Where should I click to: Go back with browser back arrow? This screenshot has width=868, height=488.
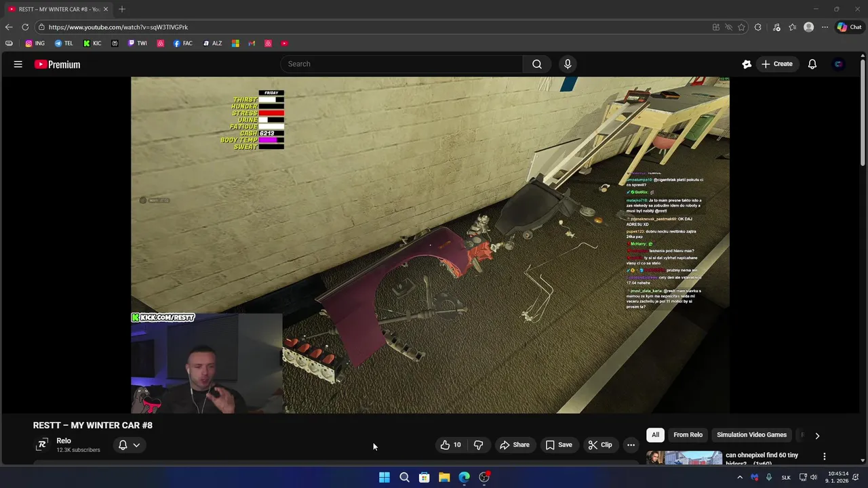coord(8,27)
